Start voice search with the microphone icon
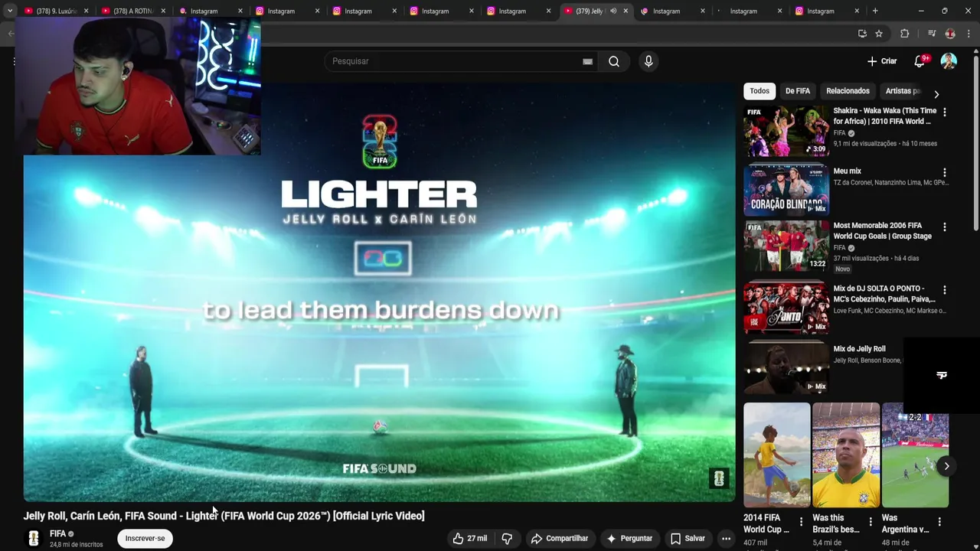 (648, 61)
